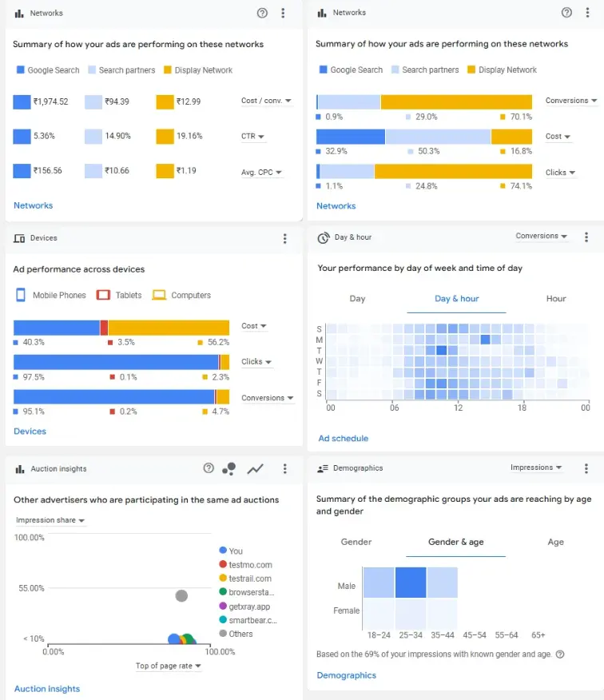This screenshot has height=700, width=604.
Task: Open the Cost / conv. metric dropdown
Action: tap(267, 101)
